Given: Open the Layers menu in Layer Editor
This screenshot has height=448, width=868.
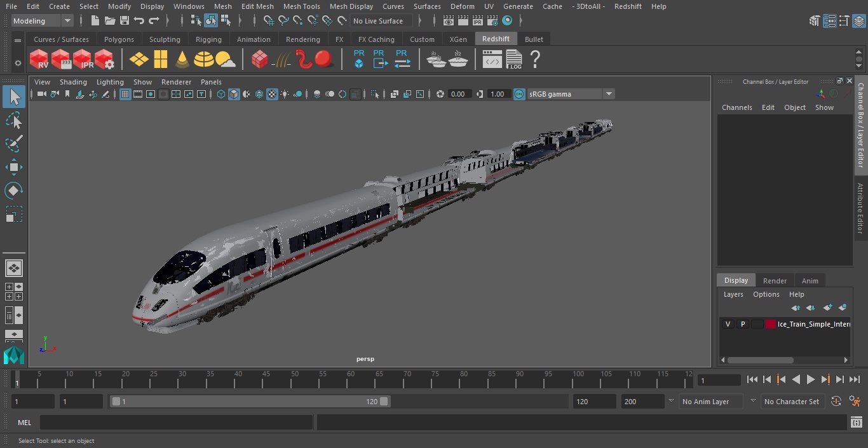Looking at the screenshot, I should 733,294.
